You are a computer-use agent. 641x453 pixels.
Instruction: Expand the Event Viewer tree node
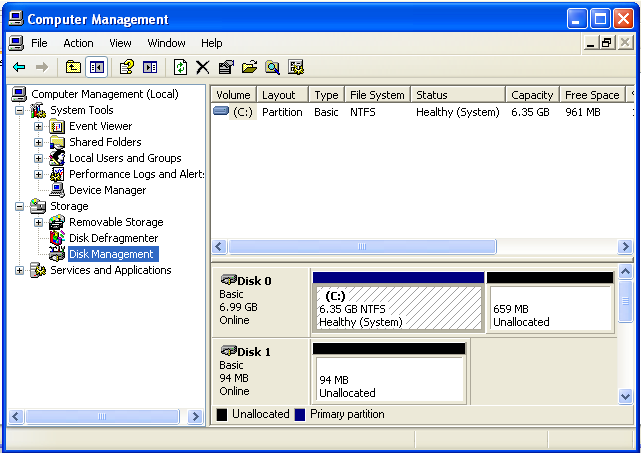tap(39, 127)
